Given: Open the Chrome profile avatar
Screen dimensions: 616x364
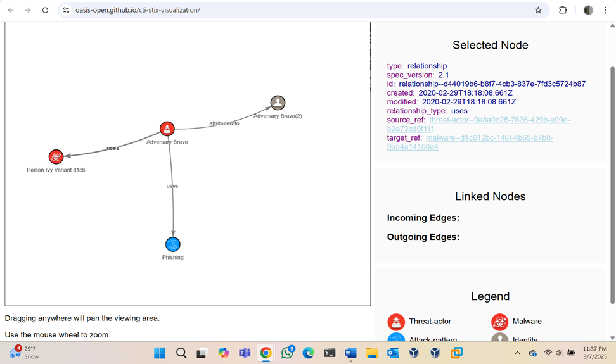Looking at the screenshot, I should (588, 10).
